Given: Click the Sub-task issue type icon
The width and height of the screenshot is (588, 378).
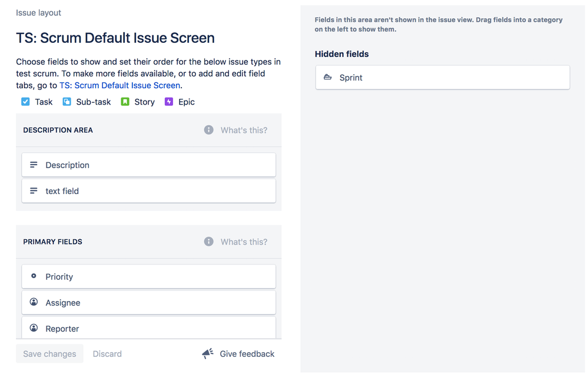Looking at the screenshot, I should (66, 102).
